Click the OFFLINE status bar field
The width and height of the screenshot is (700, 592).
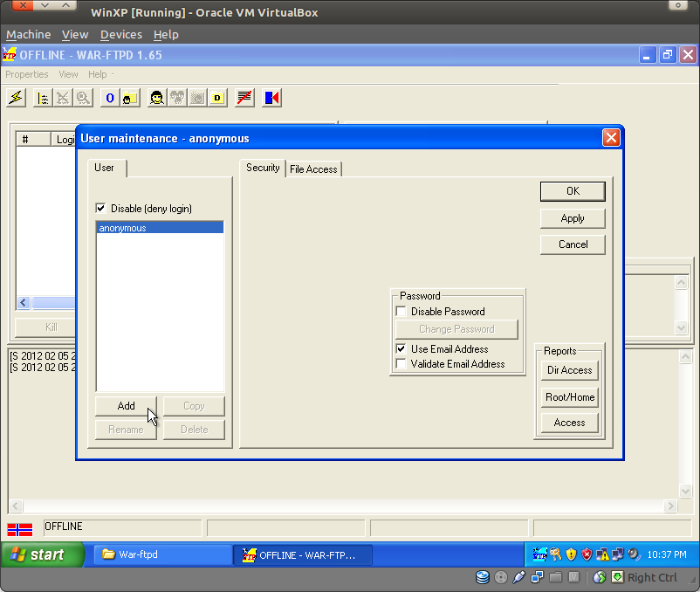click(x=122, y=527)
